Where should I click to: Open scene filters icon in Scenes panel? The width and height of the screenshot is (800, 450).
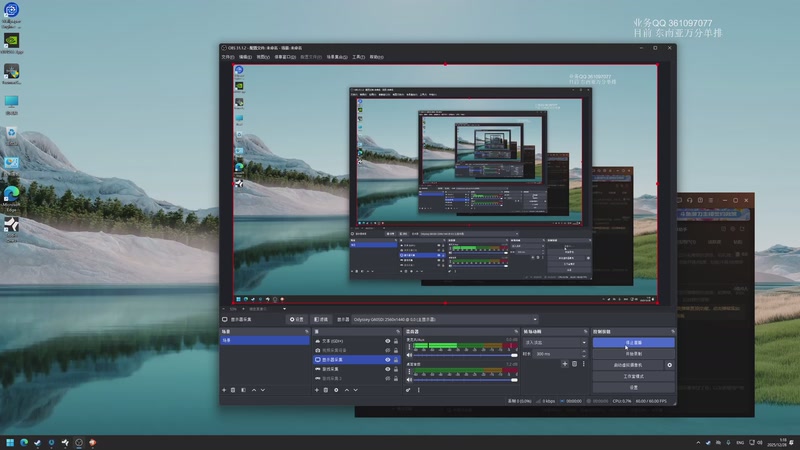[x=243, y=390]
